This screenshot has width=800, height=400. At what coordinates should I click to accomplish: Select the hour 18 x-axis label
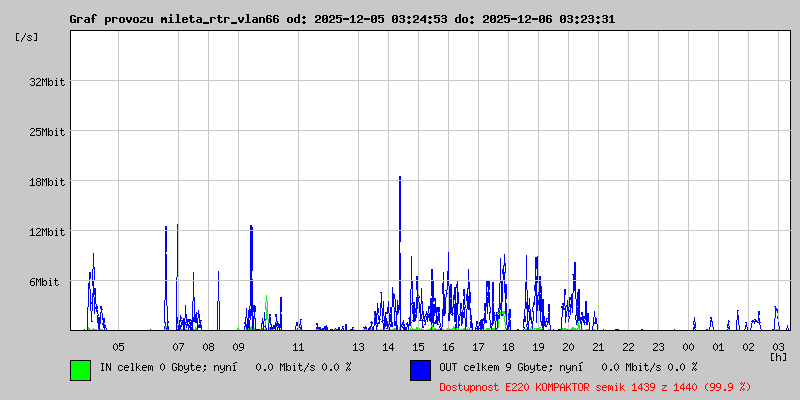[508, 347]
